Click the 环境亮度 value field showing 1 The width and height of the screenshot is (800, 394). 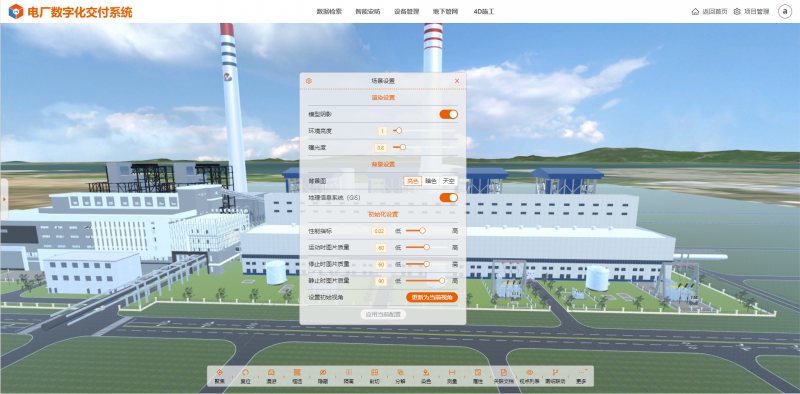(x=382, y=131)
